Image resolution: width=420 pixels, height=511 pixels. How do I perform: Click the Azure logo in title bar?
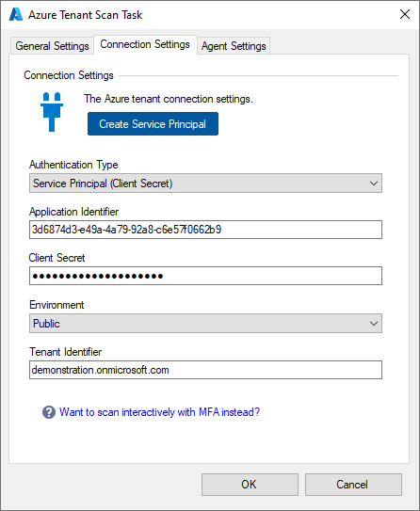coord(16,15)
